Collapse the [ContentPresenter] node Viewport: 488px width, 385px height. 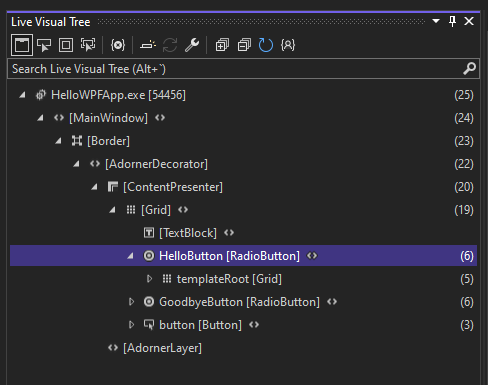(94, 187)
